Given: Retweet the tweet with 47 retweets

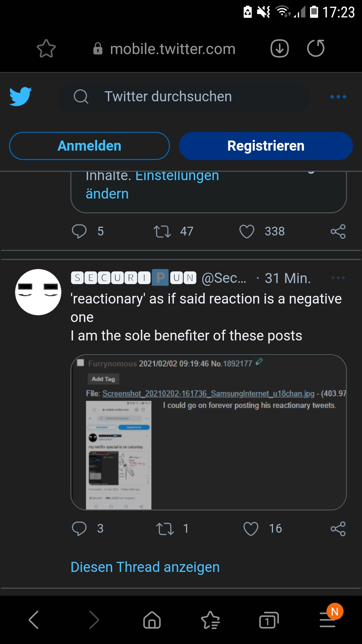Looking at the screenshot, I should click(x=162, y=231).
